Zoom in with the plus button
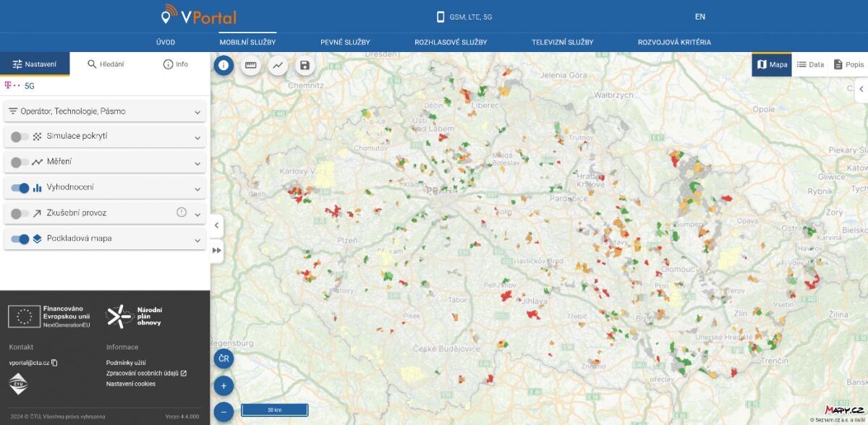 coord(224,385)
